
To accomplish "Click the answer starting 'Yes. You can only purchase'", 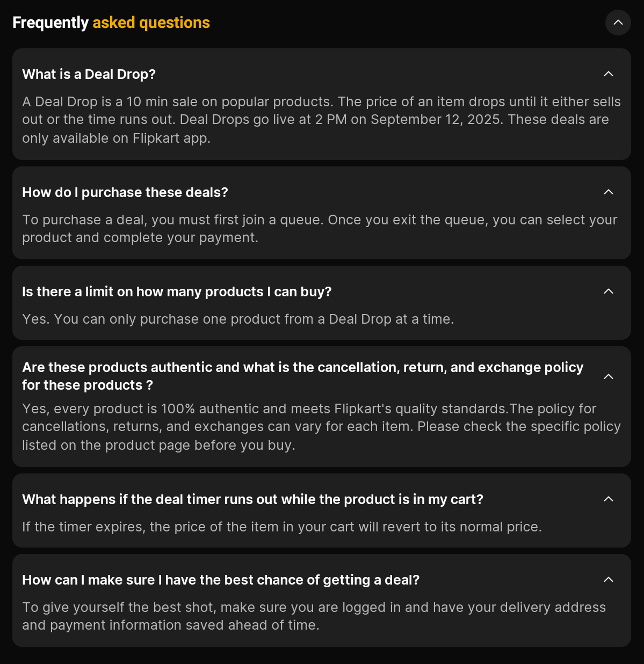I will (238, 319).
